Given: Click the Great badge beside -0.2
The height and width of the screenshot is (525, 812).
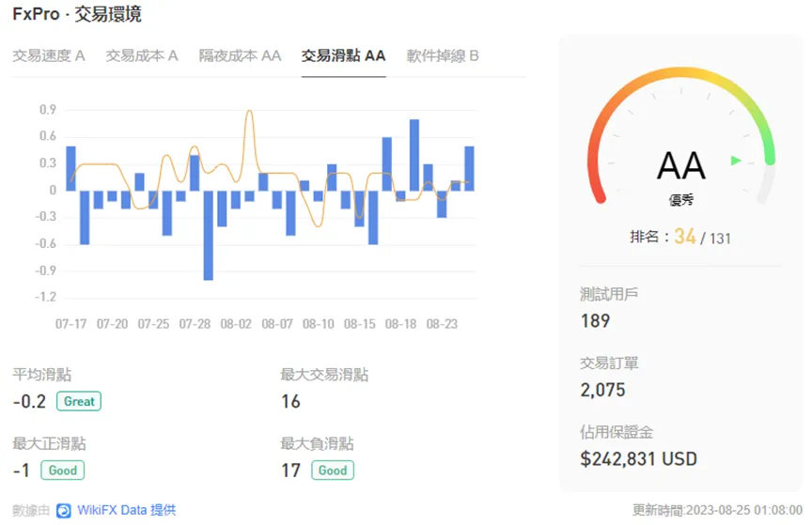Looking at the screenshot, I should pos(79,401).
